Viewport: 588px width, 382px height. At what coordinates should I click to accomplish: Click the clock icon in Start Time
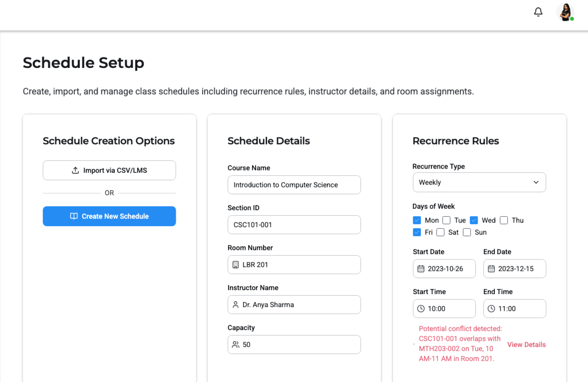pos(421,309)
